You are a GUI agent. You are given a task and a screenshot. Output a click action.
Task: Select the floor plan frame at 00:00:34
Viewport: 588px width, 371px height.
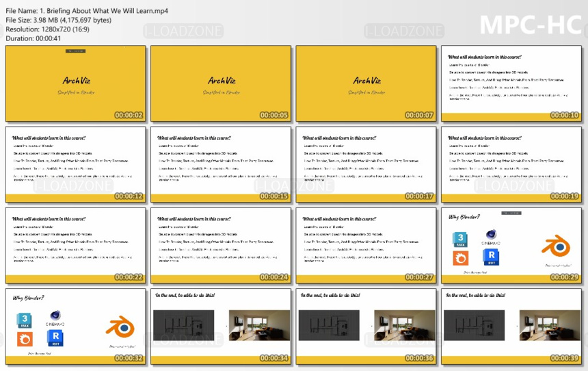(220, 327)
